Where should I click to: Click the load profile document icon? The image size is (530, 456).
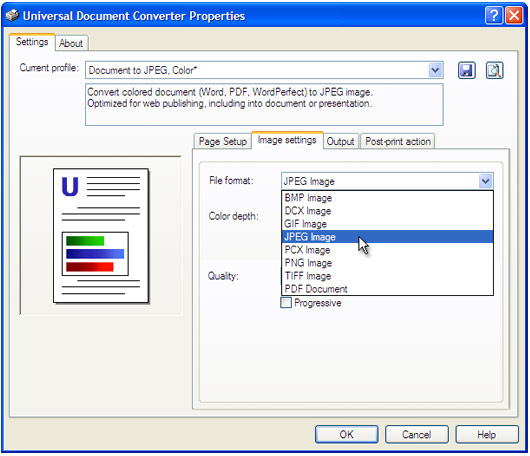pyautogui.click(x=494, y=71)
